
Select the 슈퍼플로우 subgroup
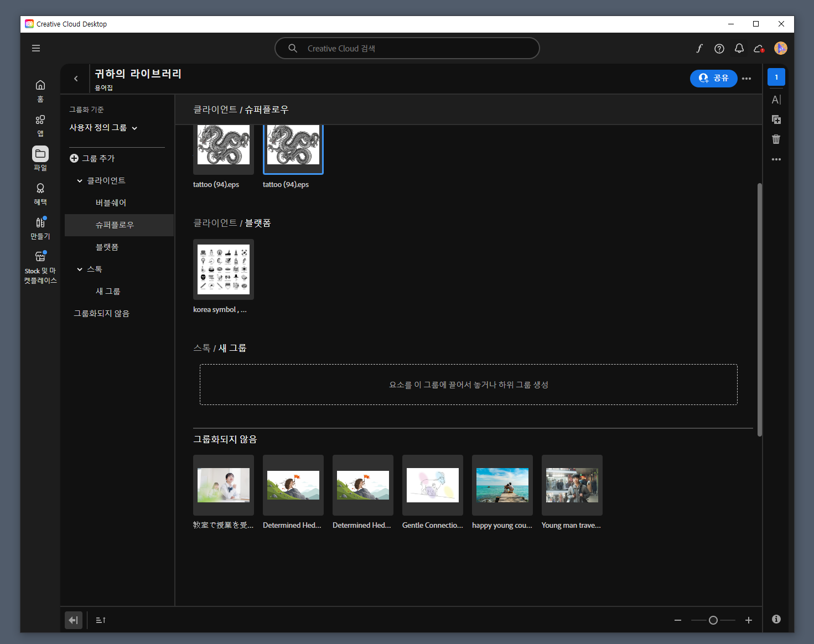tap(119, 225)
